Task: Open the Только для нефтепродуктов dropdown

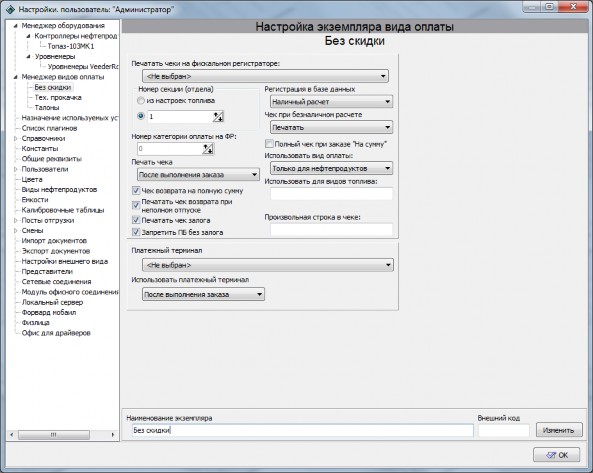Action: tap(331, 168)
